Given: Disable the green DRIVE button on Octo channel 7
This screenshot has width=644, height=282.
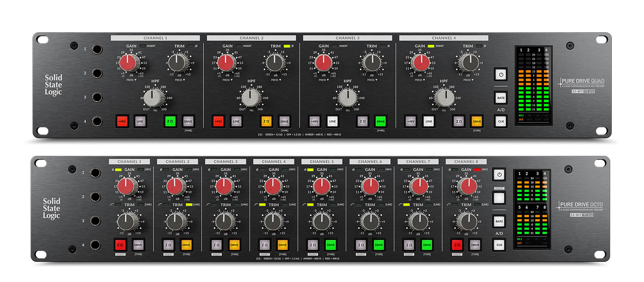Looking at the screenshot, I should tap(427, 245).
